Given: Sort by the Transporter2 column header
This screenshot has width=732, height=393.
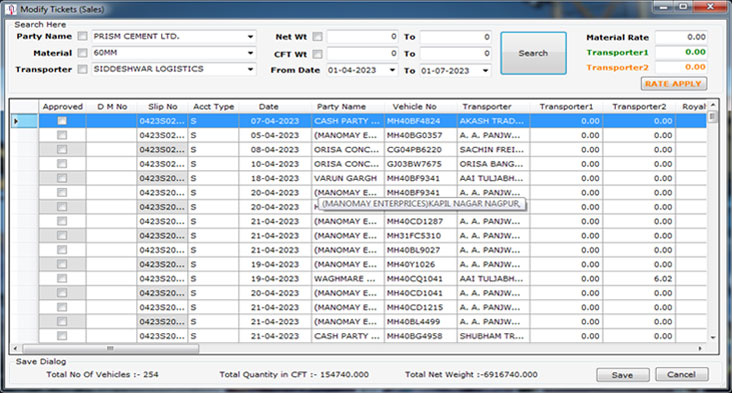Looking at the screenshot, I should tap(639, 106).
